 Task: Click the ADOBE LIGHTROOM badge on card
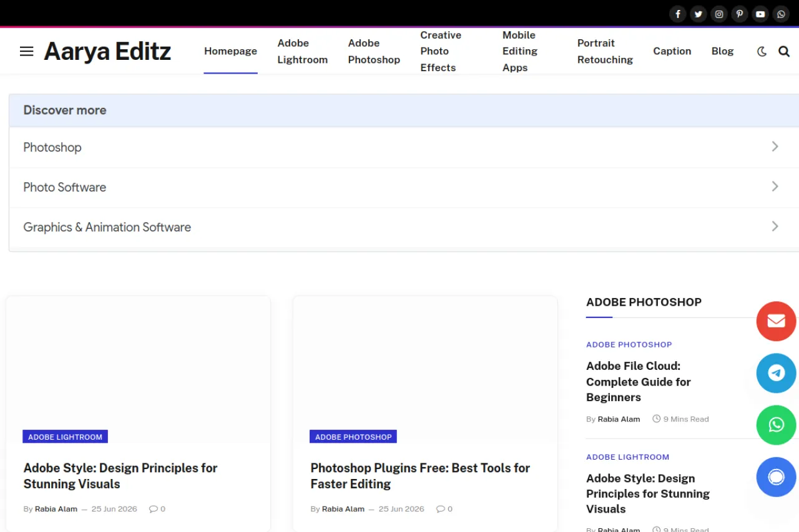coord(66,437)
